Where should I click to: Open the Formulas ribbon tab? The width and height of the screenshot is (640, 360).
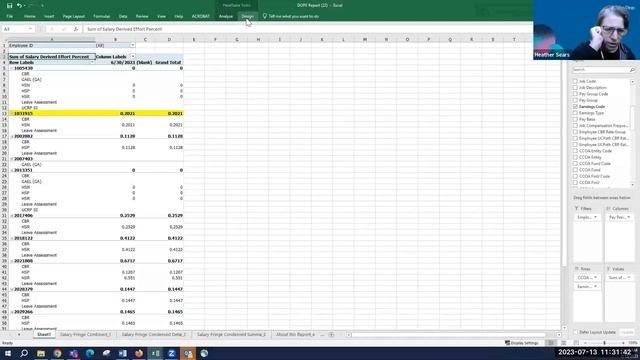click(x=102, y=16)
